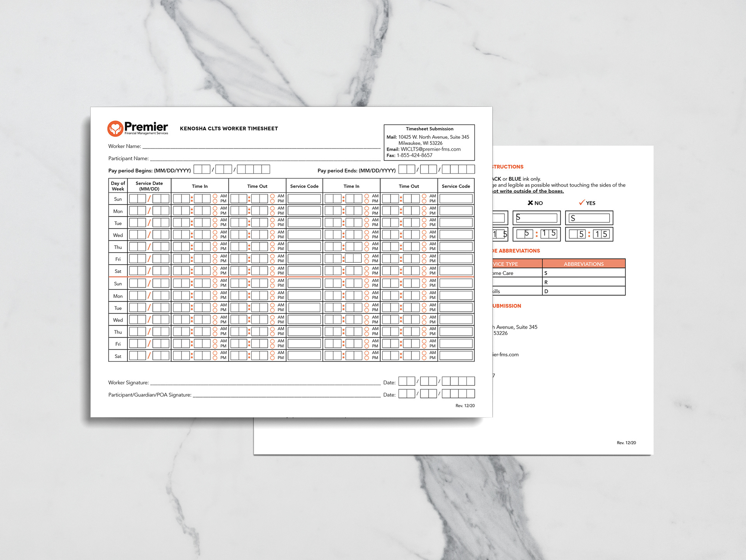Click first Service Code box in top Sun row
746x560 pixels.
click(304, 199)
